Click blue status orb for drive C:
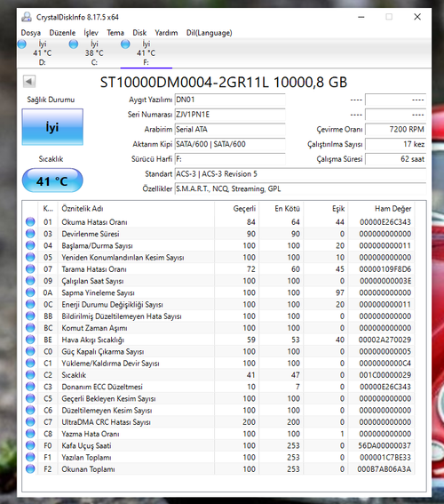This screenshot has height=504, width=444. coord(74,44)
